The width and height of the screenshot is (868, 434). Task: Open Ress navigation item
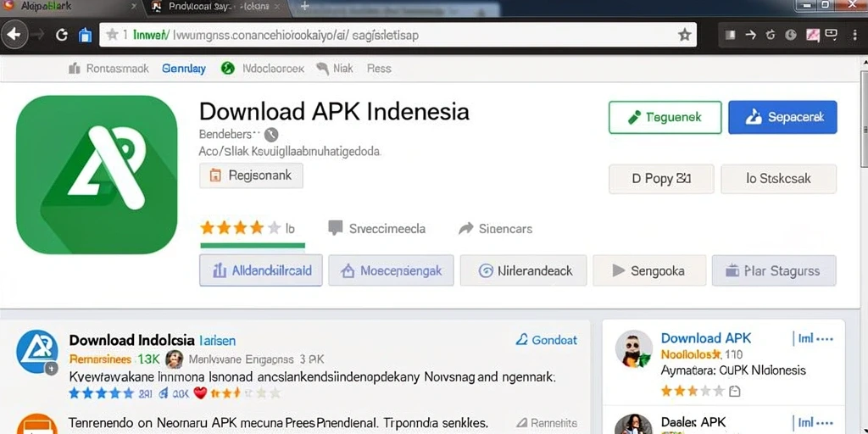point(379,69)
